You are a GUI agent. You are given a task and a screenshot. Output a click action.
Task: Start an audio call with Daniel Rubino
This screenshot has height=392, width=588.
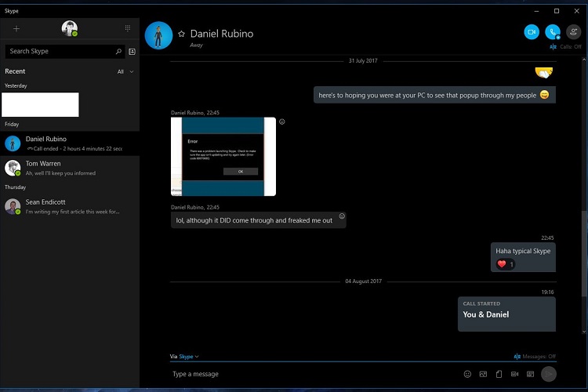(553, 32)
